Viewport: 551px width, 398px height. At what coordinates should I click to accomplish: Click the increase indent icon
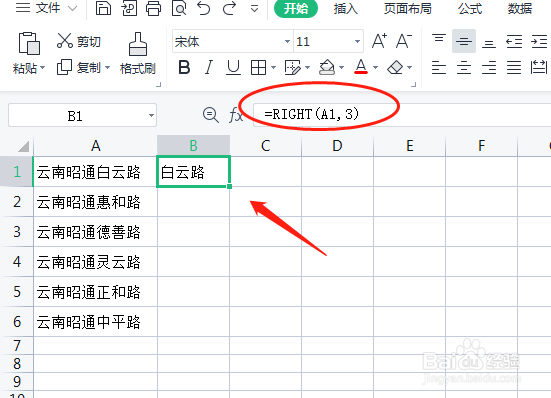pyautogui.click(x=539, y=41)
